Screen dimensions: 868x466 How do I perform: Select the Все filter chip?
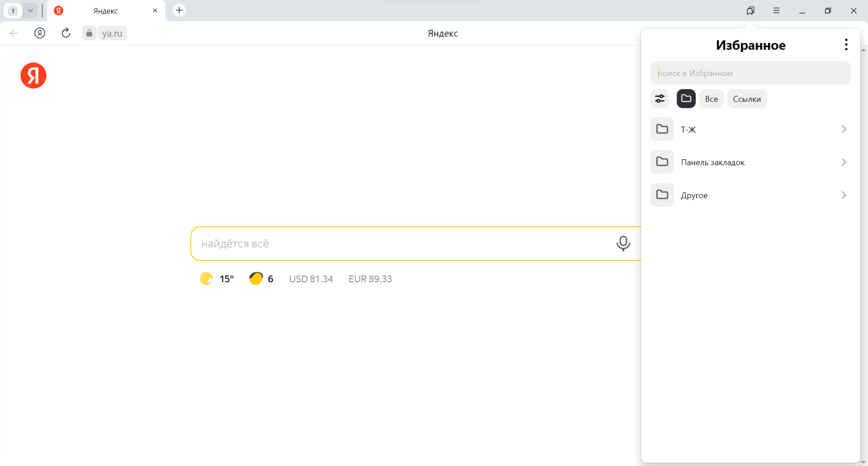point(711,99)
